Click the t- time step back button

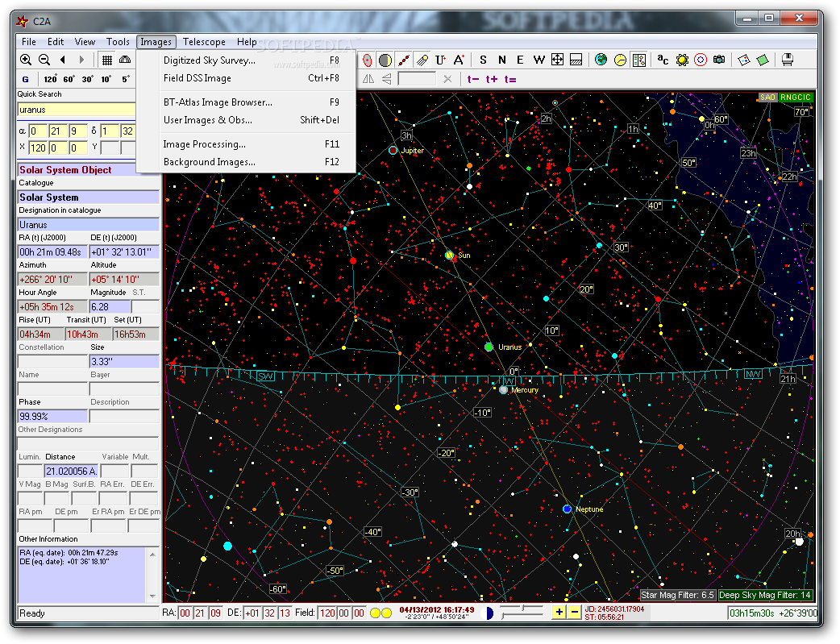coord(473,79)
